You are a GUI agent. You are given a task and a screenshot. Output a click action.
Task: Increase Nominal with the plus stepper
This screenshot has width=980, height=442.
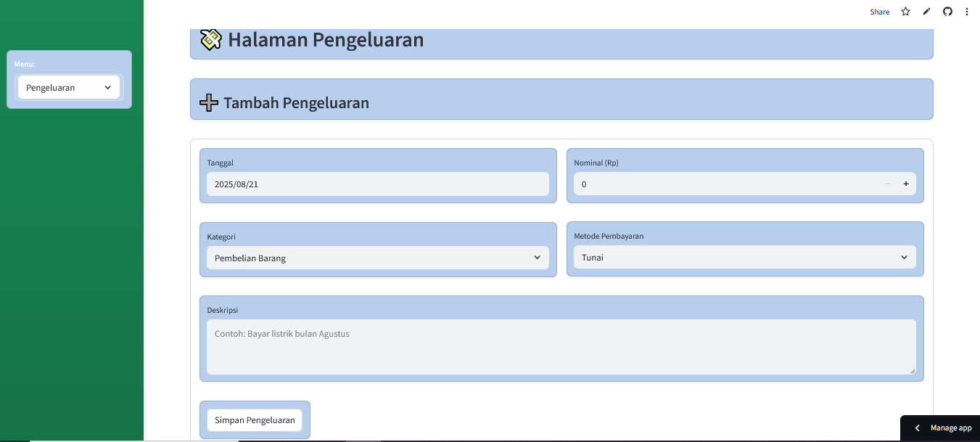click(x=906, y=184)
